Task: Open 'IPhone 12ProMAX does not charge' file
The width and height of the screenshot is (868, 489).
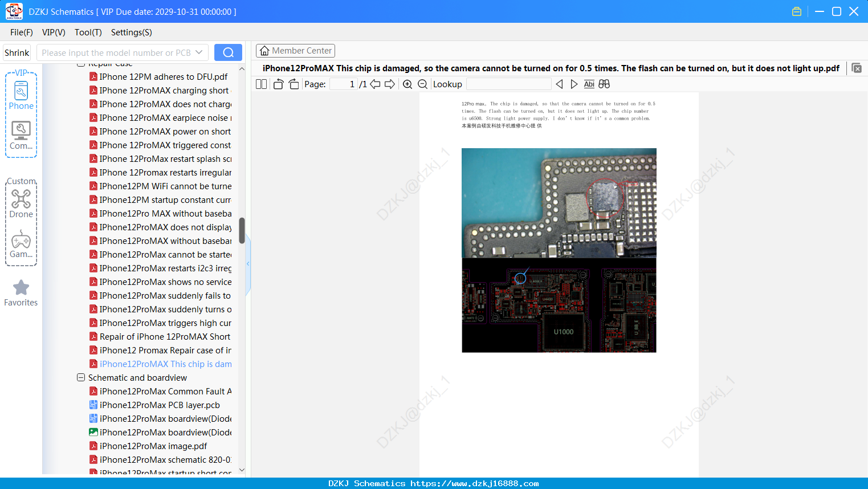Action: pyautogui.click(x=160, y=104)
